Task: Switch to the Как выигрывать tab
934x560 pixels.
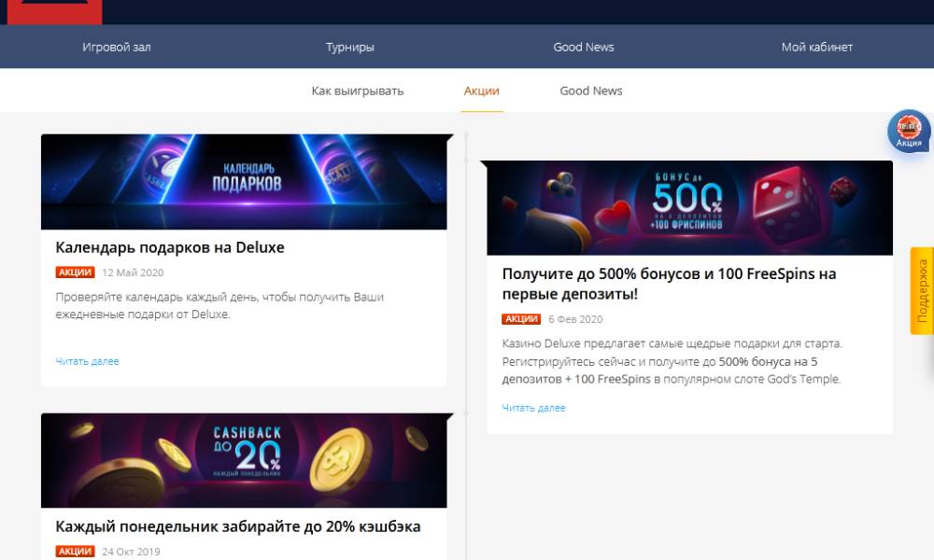Action: click(358, 91)
